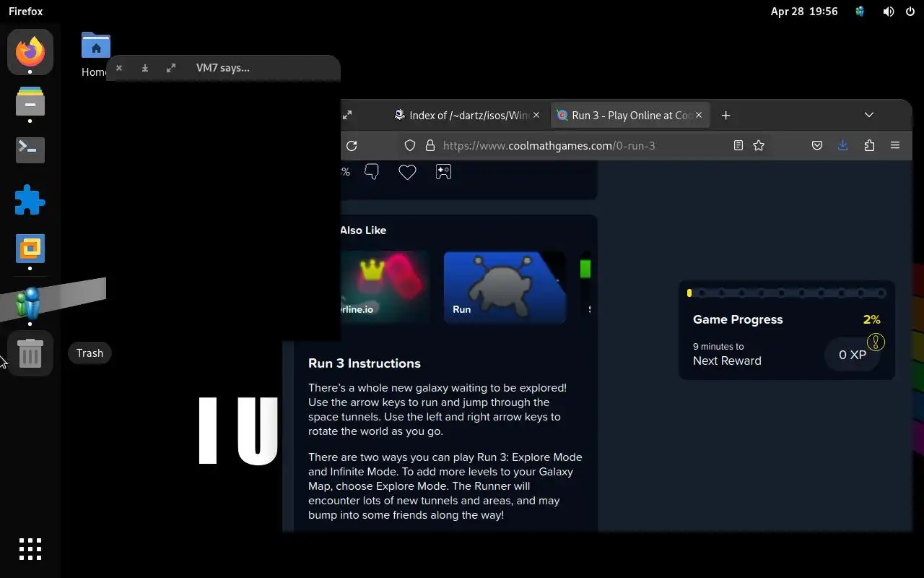Viewport: 924px width, 578px height.
Task: Open the Firefox app menu in top bar
Action: (26, 12)
